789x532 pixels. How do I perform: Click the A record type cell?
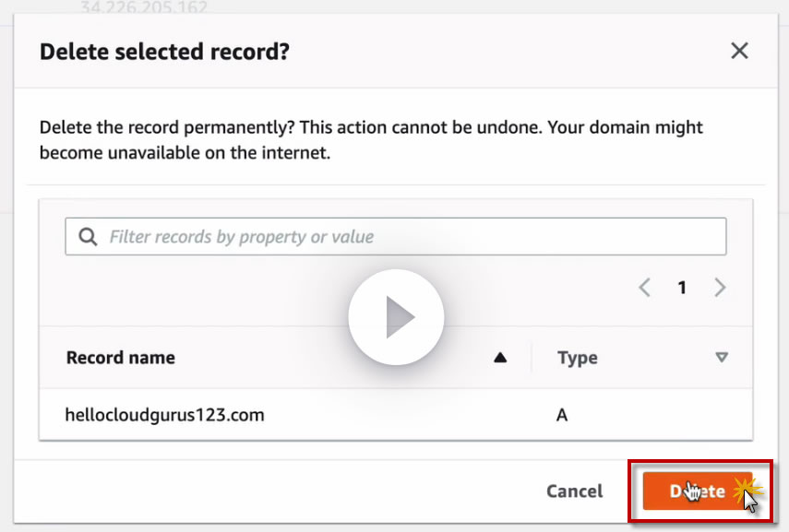562,415
